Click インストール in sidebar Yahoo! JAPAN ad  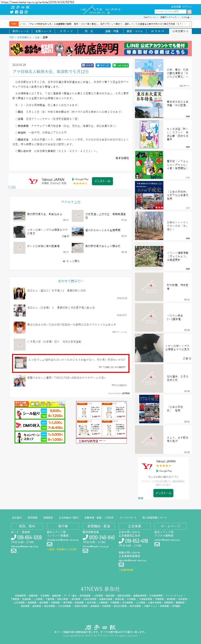pos(163,493)
